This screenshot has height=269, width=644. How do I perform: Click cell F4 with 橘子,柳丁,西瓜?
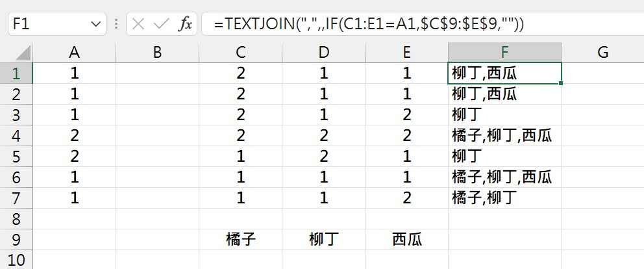[505, 136]
